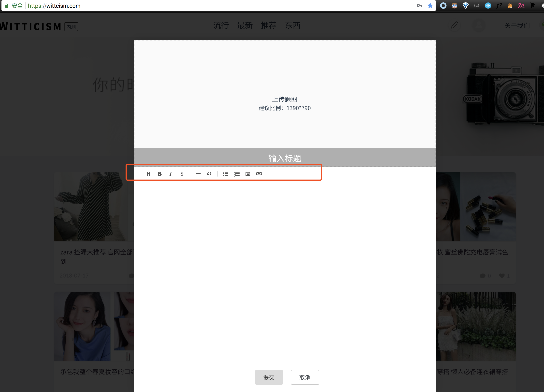Apply heading formatting in the editor toolbar
Image resolution: width=544 pixels, height=392 pixels.
[148, 174]
